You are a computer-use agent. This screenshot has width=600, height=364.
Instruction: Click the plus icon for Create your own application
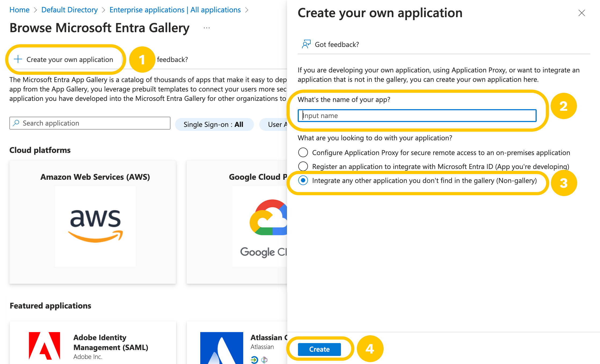point(18,59)
